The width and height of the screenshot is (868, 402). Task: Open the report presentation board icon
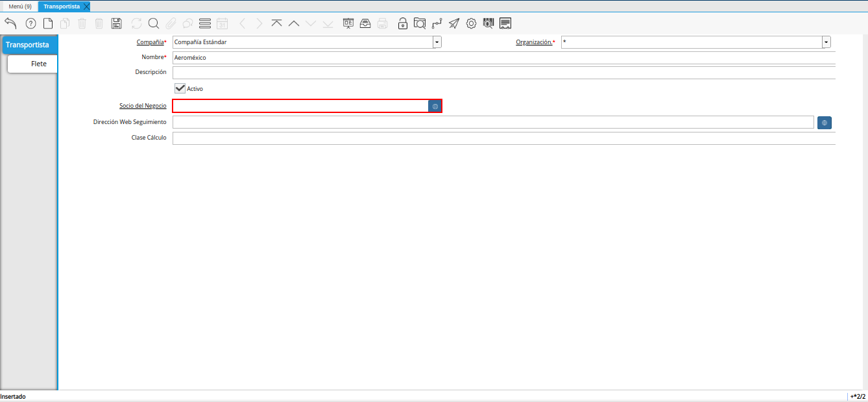tap(348, 23)
